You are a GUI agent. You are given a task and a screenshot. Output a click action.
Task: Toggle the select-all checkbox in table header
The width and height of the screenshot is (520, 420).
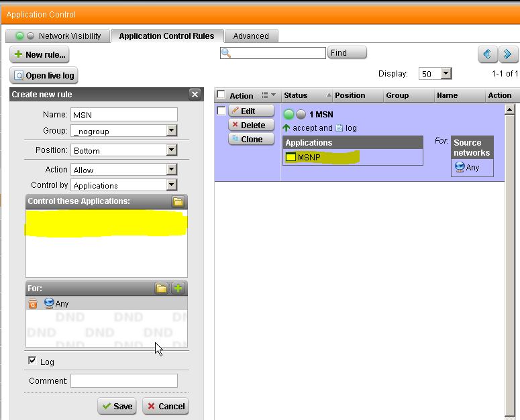pyautogui.click(x=221, y=95)
